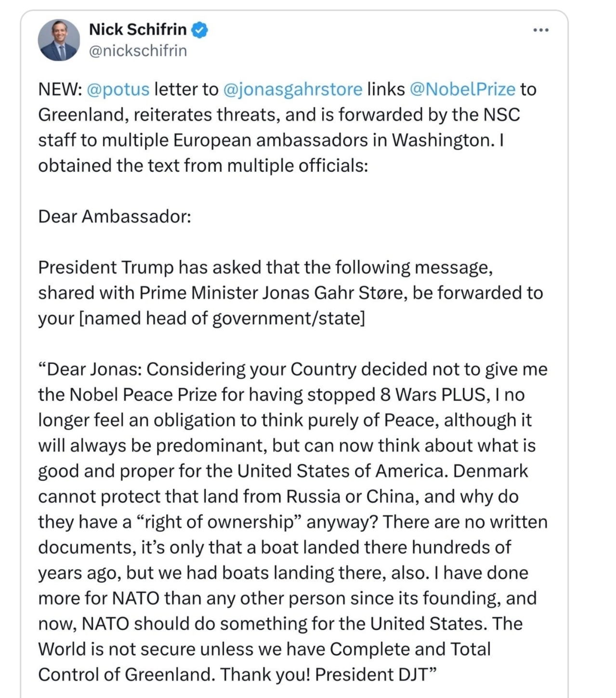Open the three-dot more options menu
Viewport: 616px width, 698px height.
(541, 30)
